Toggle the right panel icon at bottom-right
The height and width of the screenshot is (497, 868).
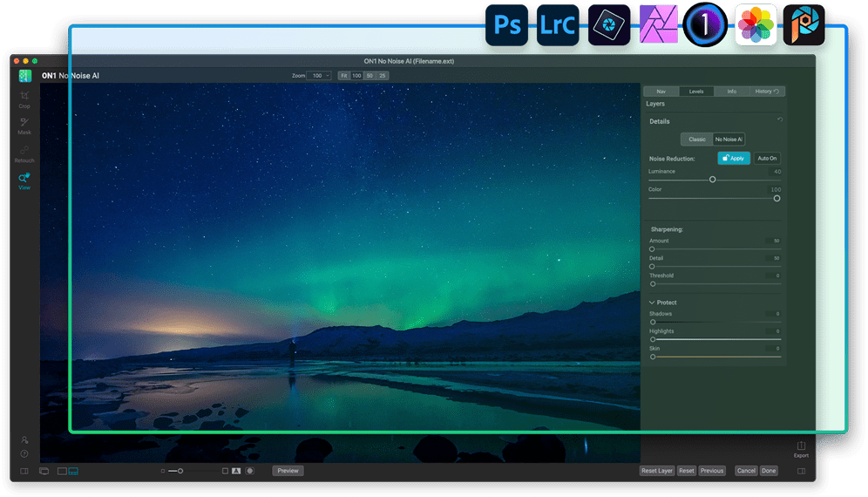801,471
